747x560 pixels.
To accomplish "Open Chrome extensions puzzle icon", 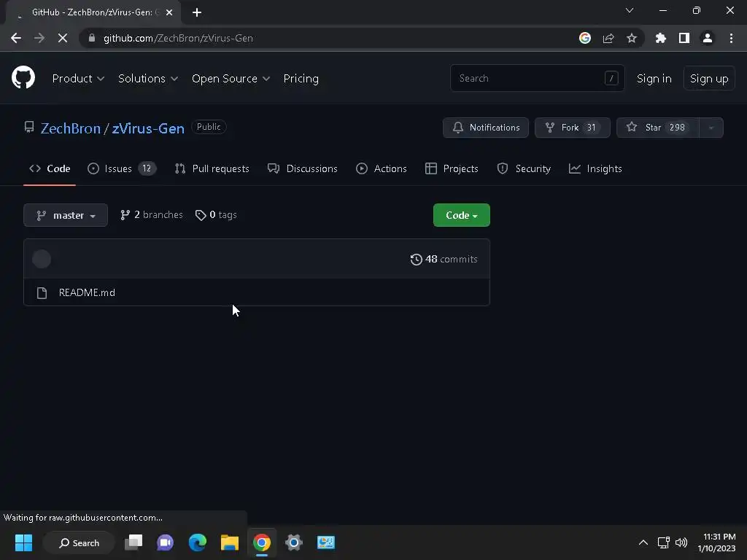I will pos(661,38).
